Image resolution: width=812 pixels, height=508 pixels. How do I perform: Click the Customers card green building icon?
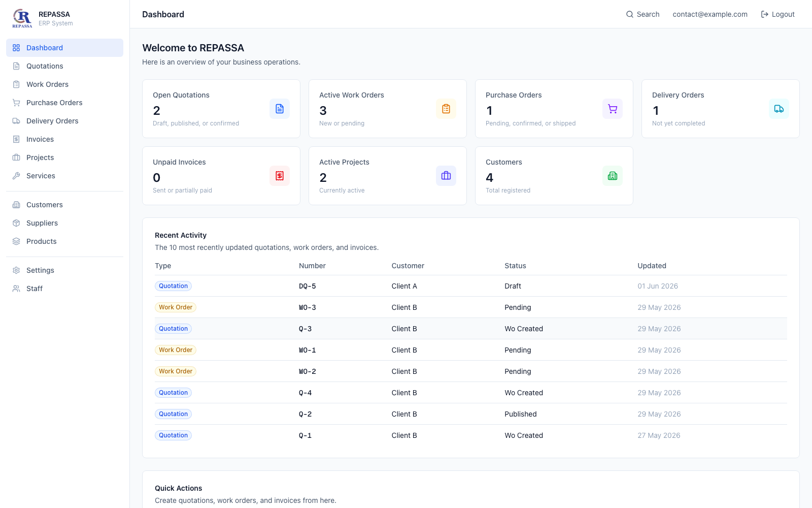tap(613, 176)
